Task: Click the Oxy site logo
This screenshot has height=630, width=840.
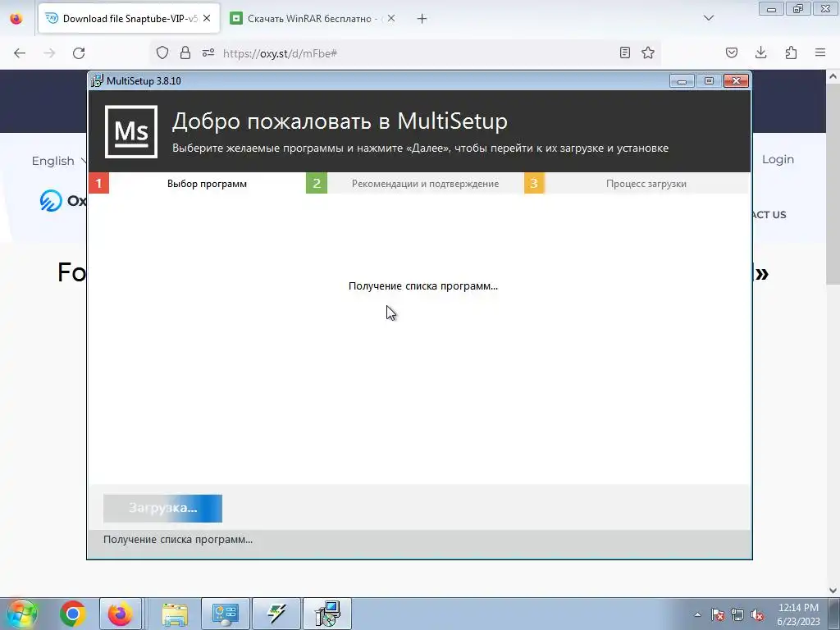Action: pyautogui.click(x=63, y=200)
